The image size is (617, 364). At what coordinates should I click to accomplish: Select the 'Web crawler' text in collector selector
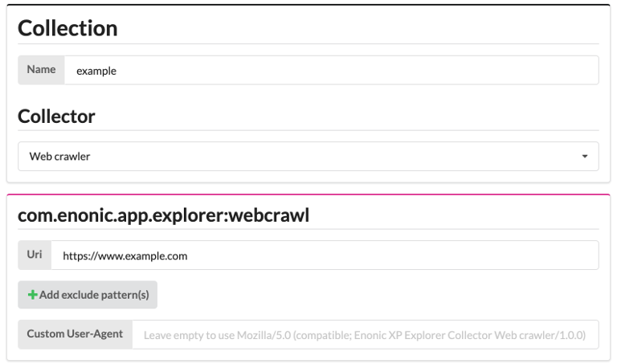(x=59, y=156)
